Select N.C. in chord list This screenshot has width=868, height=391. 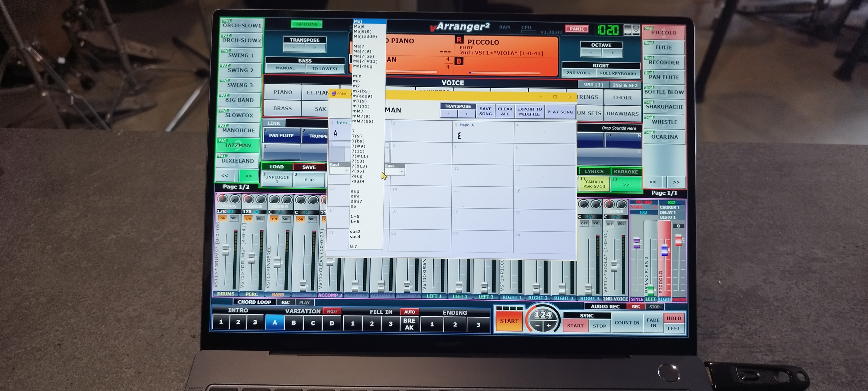coord(354,246)
